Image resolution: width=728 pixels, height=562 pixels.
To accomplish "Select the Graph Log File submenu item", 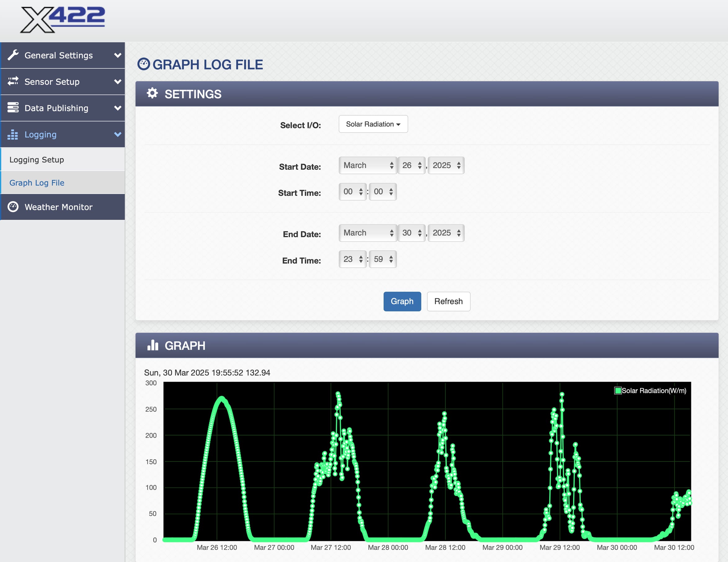I will pos(63,182).
